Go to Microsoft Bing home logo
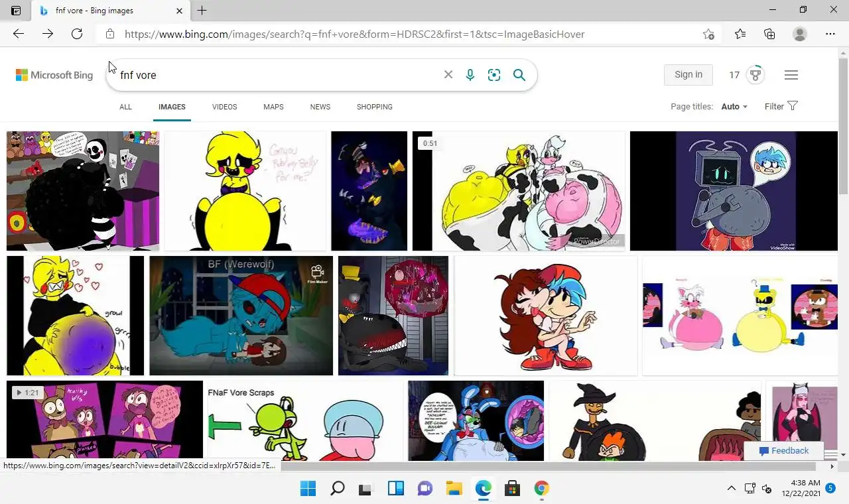849x504 pixels. point(54,75)
